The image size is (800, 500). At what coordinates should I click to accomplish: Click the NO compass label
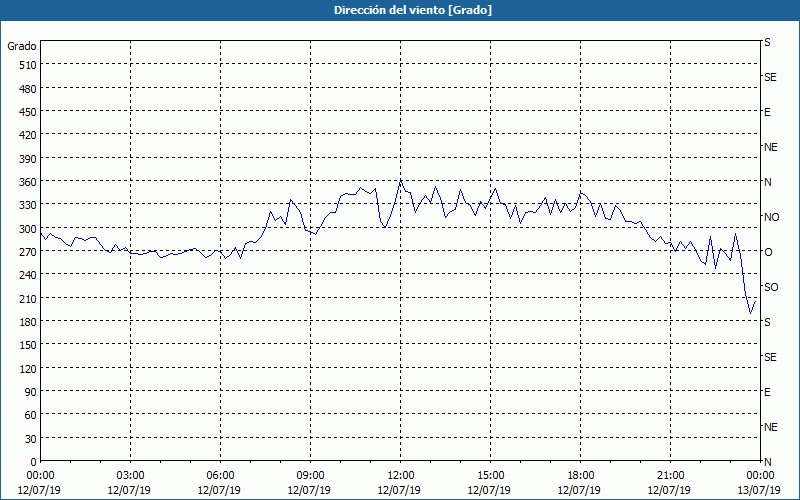(x=771, y=217)
